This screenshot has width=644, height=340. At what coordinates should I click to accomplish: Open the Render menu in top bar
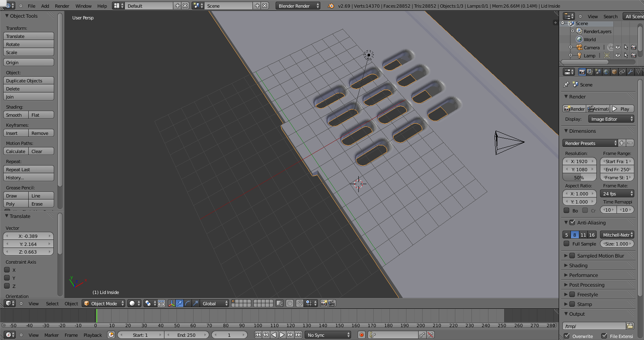[62, 6]
